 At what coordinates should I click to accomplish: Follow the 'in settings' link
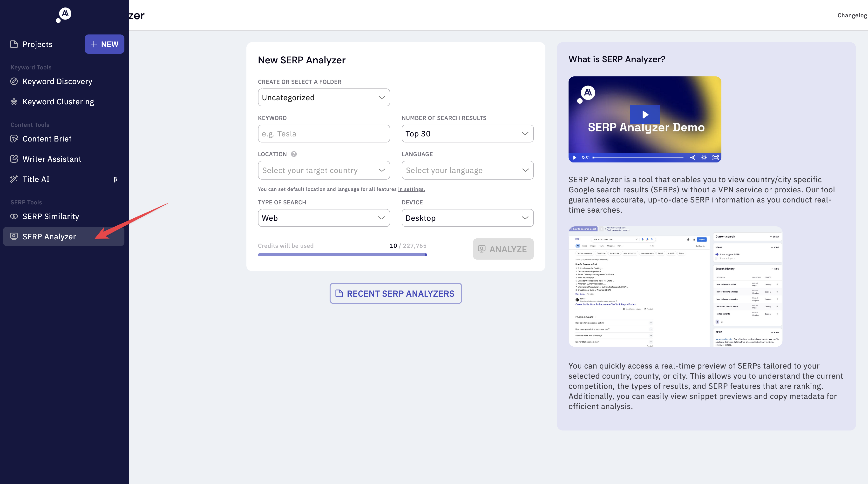click(411, 189)
